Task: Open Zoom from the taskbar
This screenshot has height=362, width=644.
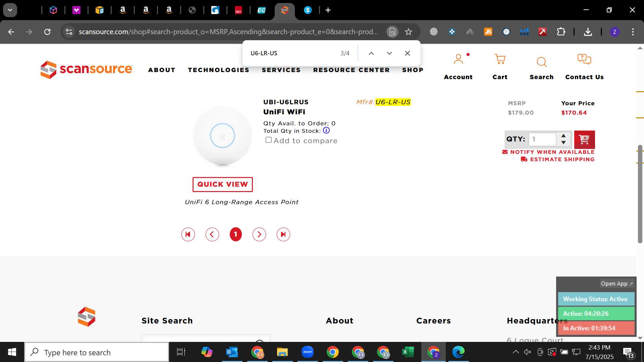Action: coord(308,352)
